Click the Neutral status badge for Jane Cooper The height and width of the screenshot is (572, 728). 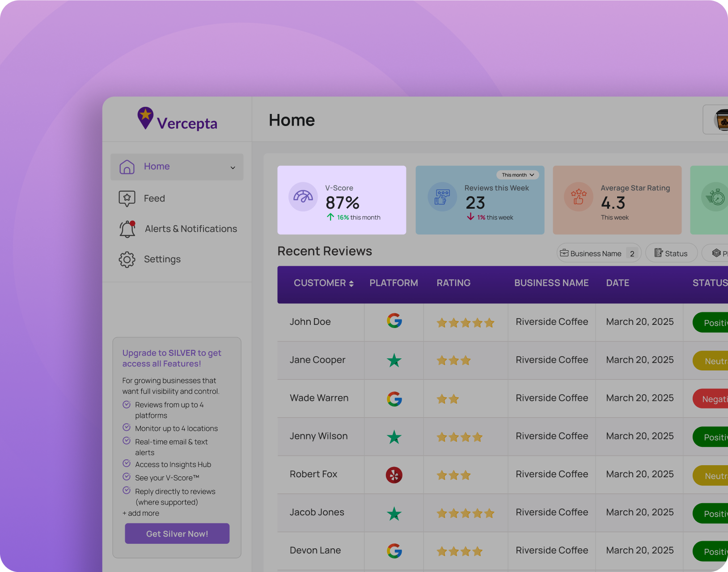(711, 361)
